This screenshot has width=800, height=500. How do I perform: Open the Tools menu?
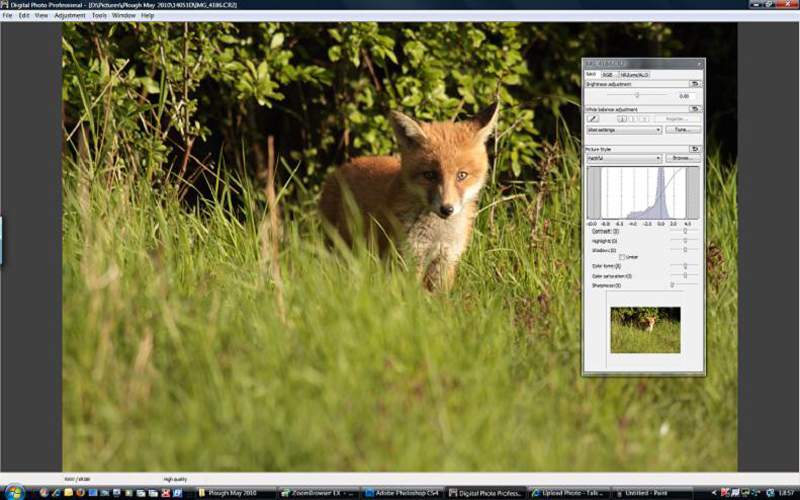coord(99,16)
